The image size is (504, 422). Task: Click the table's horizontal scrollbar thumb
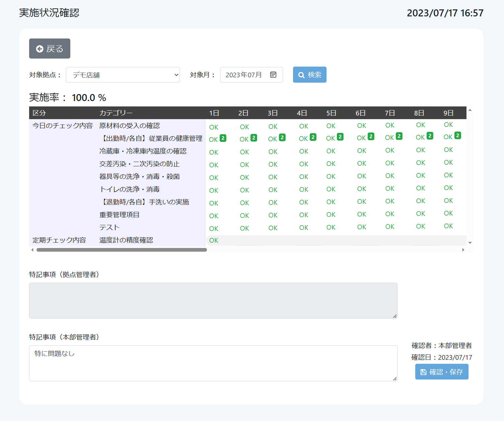122,250
